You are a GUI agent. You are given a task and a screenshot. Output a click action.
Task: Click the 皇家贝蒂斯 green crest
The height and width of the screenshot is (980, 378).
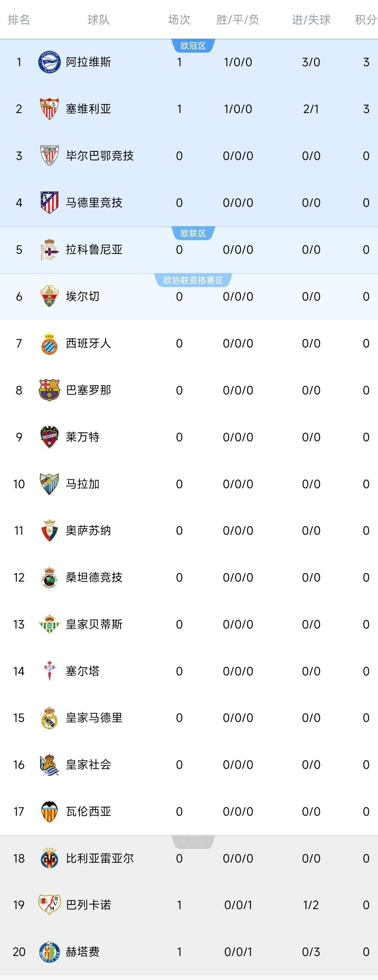(x=49, y=624)
